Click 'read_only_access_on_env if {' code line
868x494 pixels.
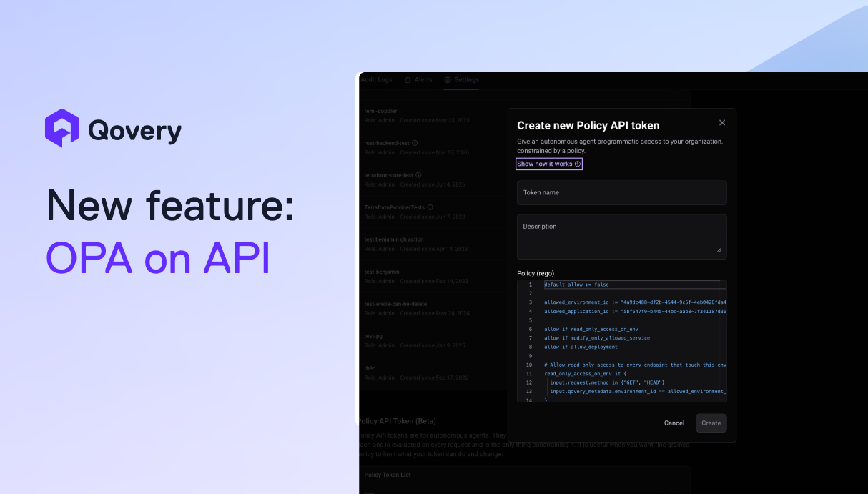[x=585, y=374]
